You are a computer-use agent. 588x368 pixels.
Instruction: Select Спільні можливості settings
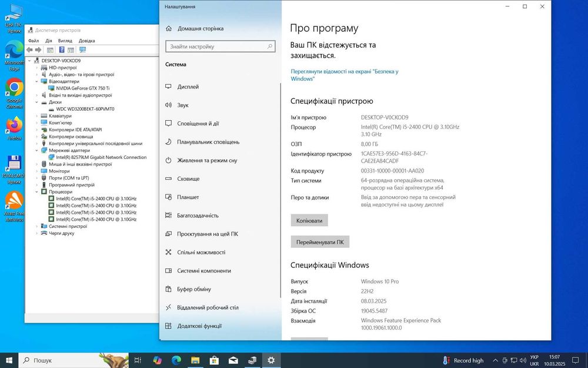pyautogui.click(x=220, y=253)
